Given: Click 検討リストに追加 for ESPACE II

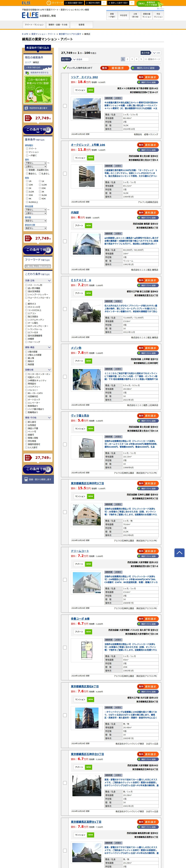Looking at the screenshot, I should [x=148, y=285].
